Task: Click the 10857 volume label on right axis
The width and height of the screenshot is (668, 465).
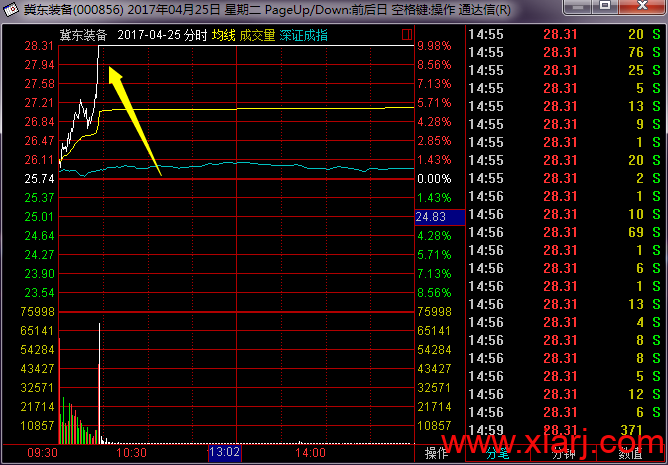Action: click(434, 425)
